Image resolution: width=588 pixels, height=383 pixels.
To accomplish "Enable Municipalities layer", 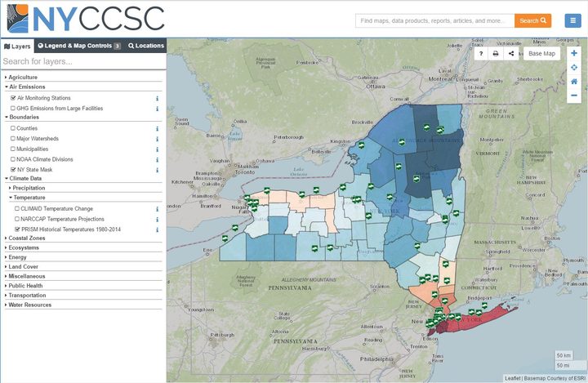I will coord(13,149).
